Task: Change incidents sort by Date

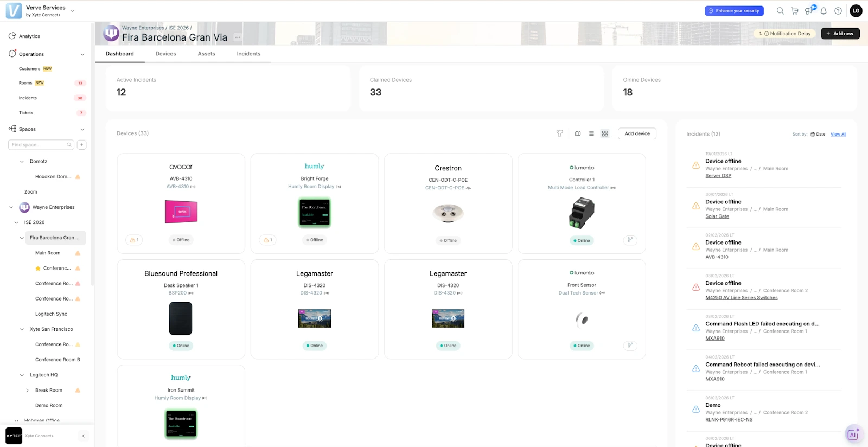Action: (818, 134)
